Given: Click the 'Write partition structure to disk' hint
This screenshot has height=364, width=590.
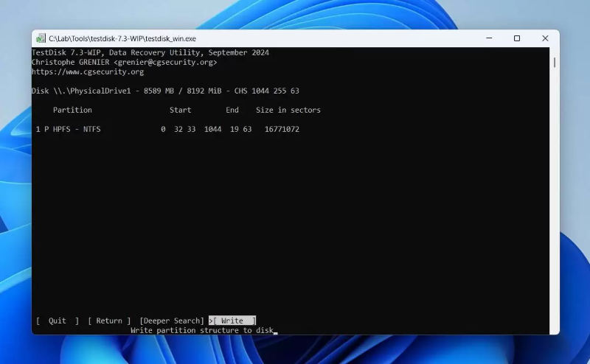Looking at the screenshot, I should tap(201, 331).
